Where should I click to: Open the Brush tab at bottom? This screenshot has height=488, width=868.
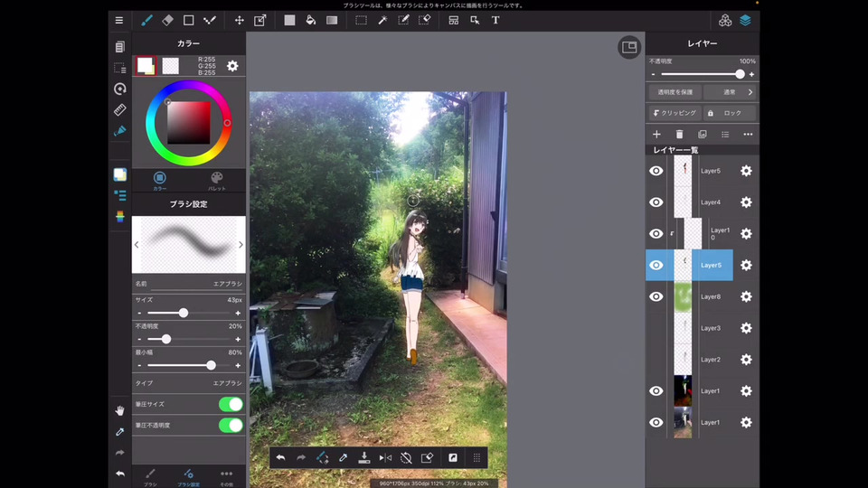pyautogui.click(x=150, y=476)
